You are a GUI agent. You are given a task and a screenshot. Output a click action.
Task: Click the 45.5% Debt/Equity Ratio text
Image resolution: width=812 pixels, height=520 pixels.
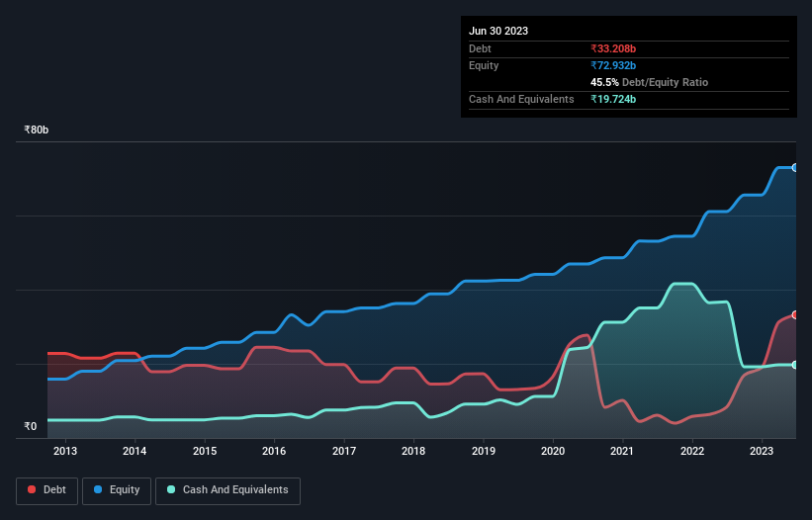(x=649, y=82)
